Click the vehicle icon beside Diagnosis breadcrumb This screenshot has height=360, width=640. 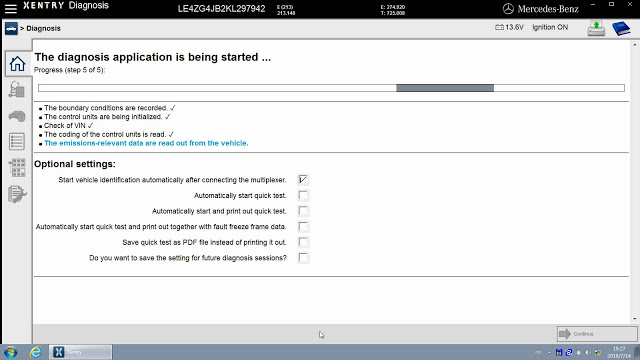point(11,29)
